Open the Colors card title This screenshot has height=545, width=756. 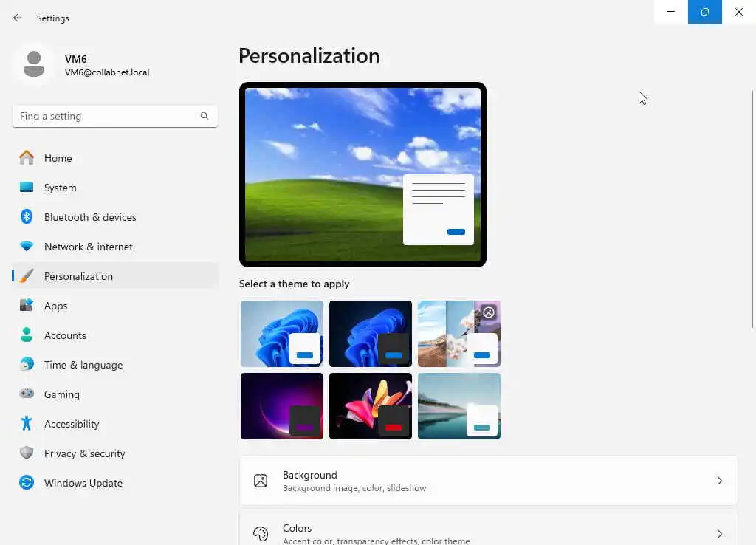pyautogui.click(x=297, y=528)
